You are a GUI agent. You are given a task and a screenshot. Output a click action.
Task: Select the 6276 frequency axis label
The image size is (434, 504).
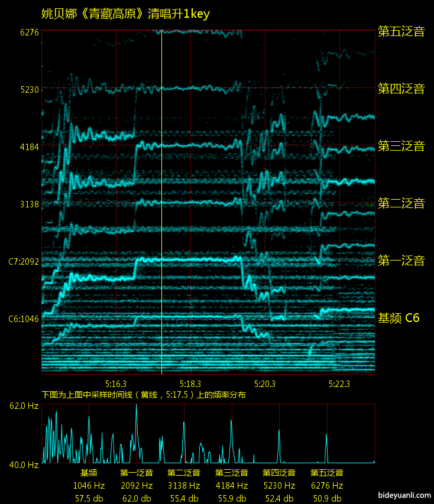tap(29, 32)
